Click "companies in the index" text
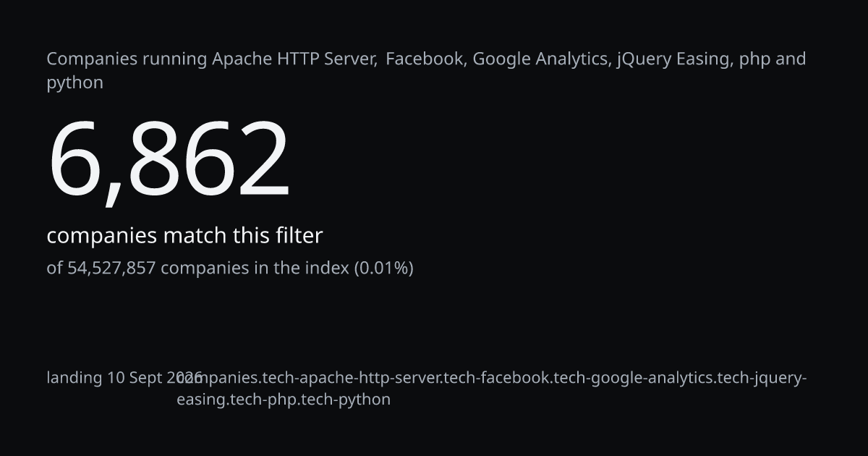The height and width of the screenshot is (456, 868). [255, 269]
